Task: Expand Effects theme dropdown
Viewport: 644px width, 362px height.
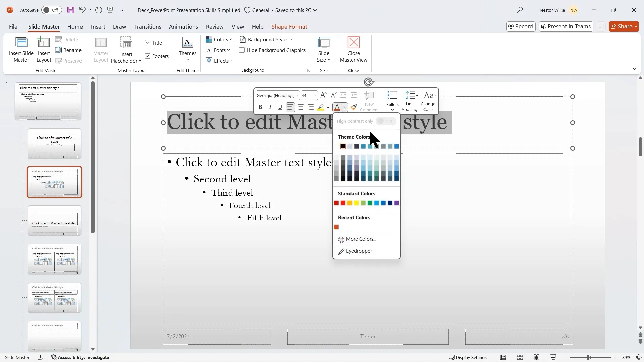Action: click(219, 61)
